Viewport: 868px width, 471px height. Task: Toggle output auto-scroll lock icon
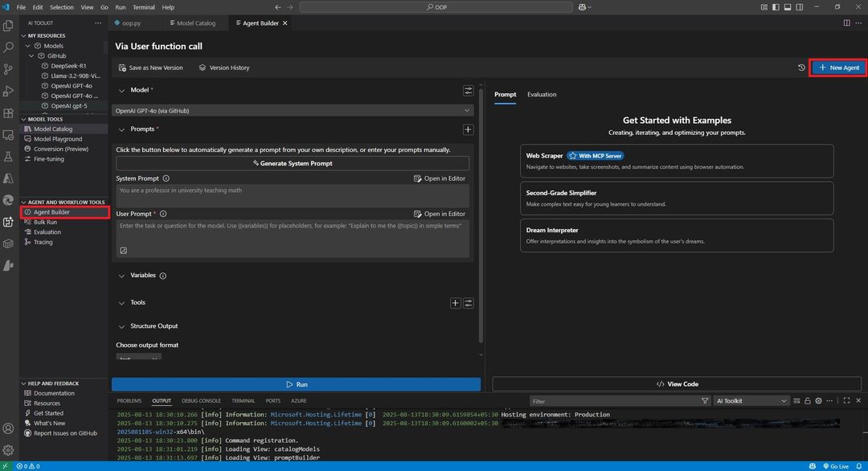tap(807, 401)
